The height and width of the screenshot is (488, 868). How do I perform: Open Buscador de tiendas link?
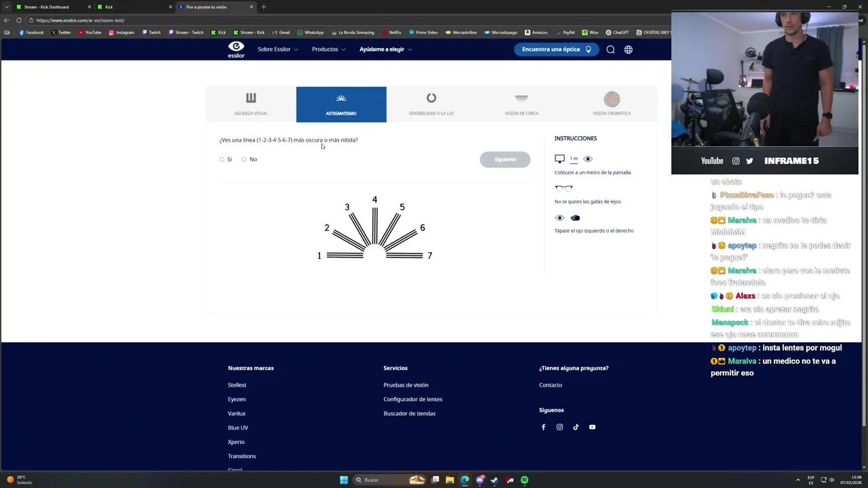click(x=410, y=413)
